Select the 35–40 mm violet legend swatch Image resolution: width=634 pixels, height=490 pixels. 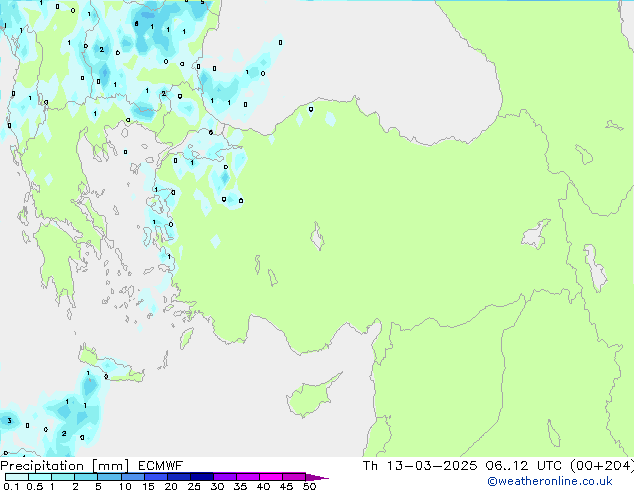point(248,477)
